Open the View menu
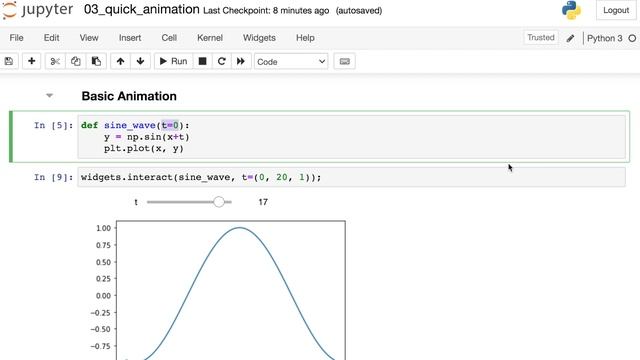Viewport: 640px width, 360px height. tap(89, 38)
